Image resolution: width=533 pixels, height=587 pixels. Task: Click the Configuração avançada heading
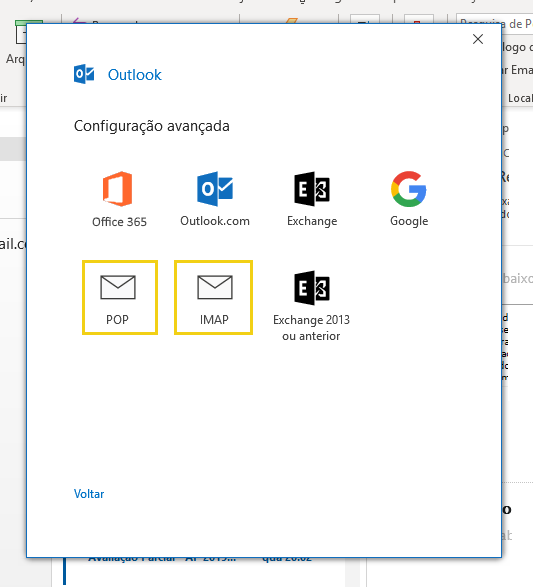152,126
